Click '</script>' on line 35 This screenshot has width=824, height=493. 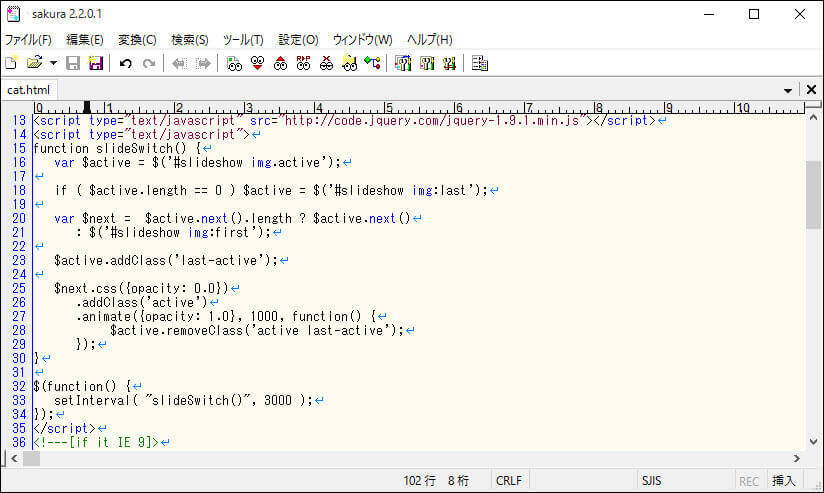(x=65, y=428)
